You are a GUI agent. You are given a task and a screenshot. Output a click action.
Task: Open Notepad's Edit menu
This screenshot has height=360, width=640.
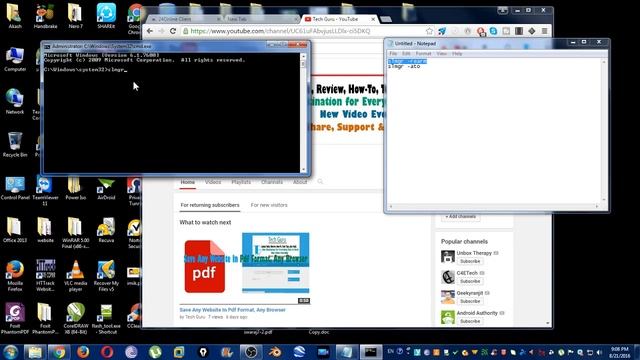pyautogui.click(x=406, y=53)
